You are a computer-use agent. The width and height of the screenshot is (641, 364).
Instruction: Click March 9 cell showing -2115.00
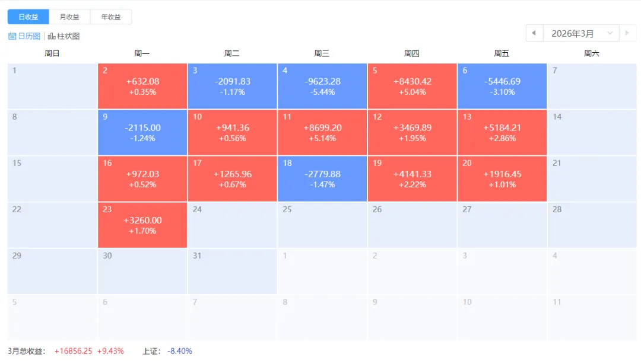coord(142,132)
